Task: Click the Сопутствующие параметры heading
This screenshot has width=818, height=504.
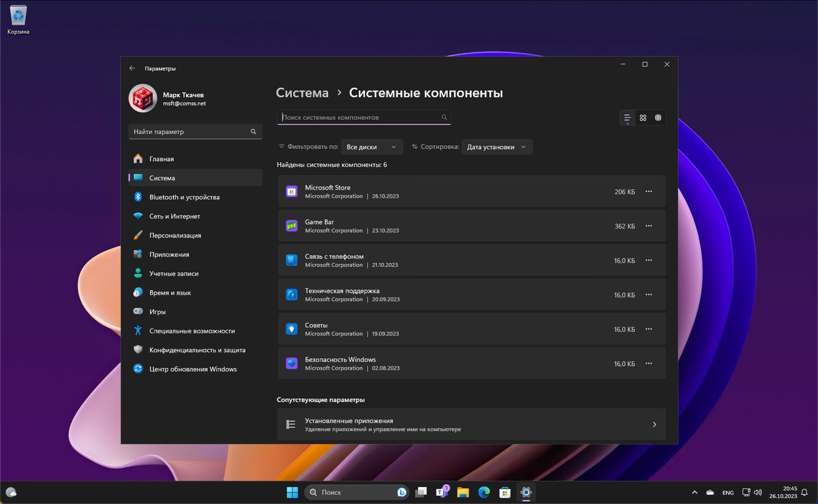Action: 321,399
